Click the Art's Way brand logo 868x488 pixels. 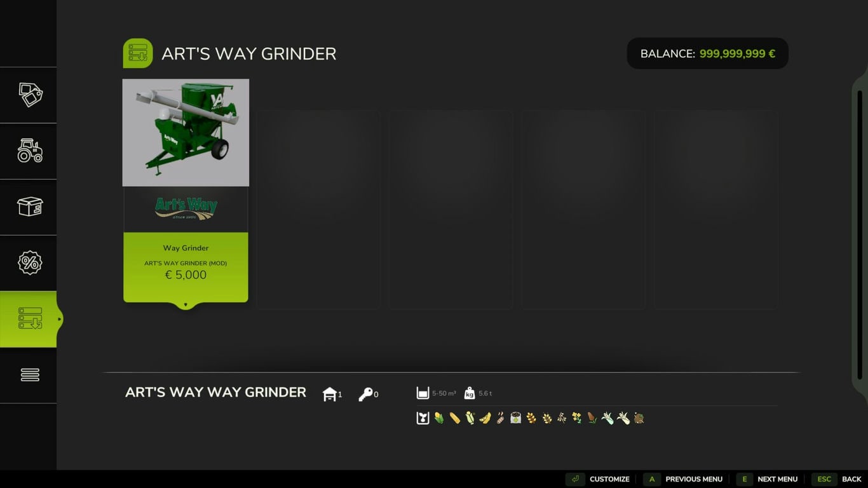pyautogui.click(x=186, y=208)
